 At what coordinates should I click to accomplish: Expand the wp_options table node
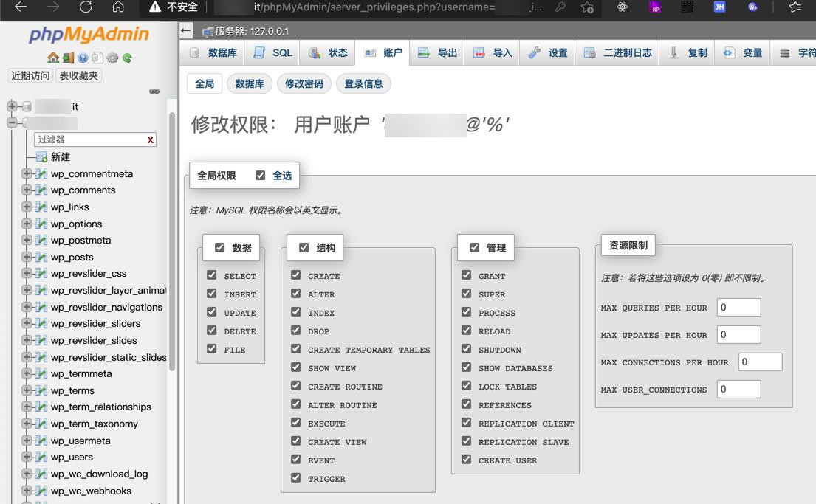(26, 224)
